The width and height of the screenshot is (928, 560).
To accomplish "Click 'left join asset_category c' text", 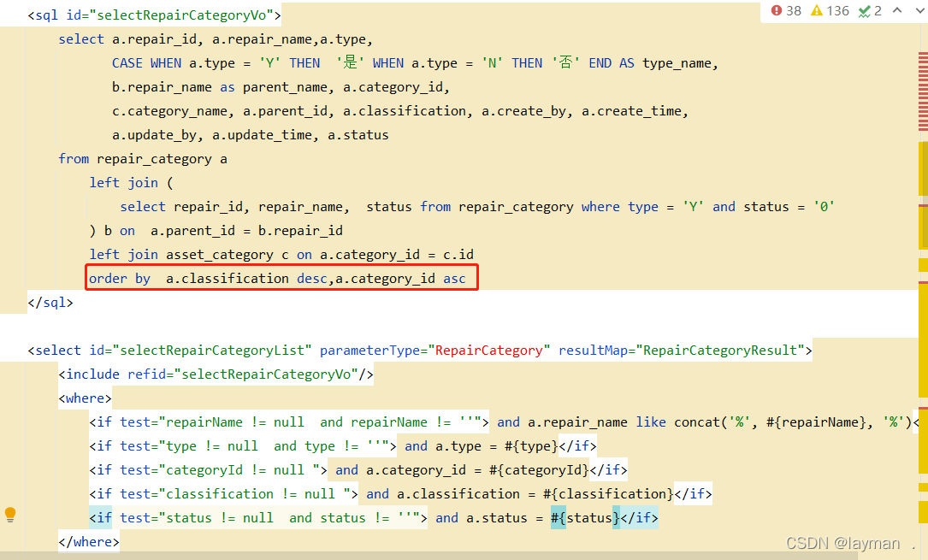I will [x=189, y=255].
